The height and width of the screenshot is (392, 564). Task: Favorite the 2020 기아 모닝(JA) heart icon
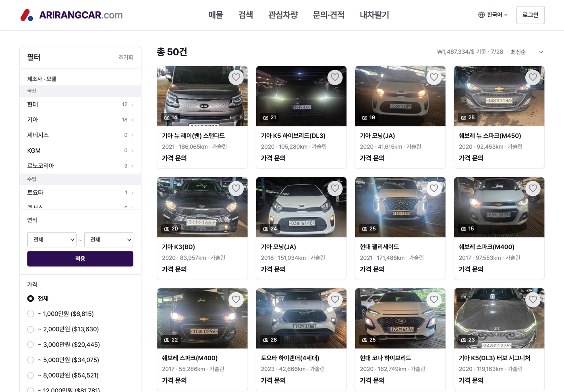point(434,77)
